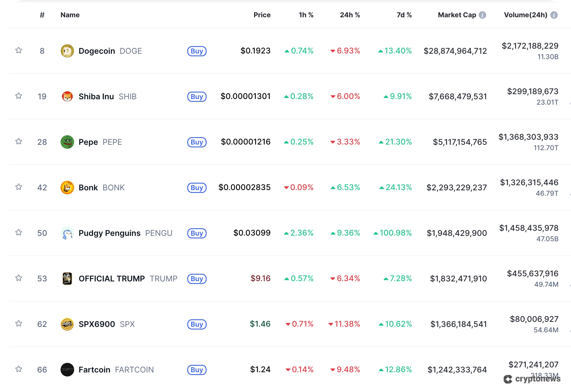Click Dogecoin market cap $28,874,964,712
The height and width of the screenshot is (392, 571).
pyautogui.click(x=455, y=51)
